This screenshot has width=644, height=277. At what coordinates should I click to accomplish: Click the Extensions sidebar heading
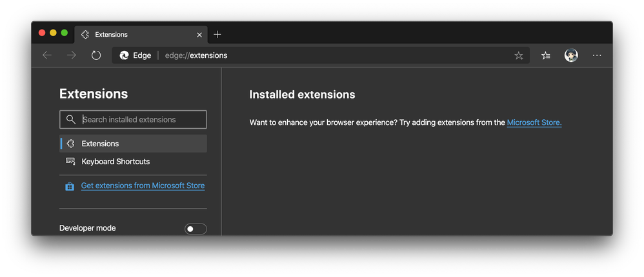[x=94, y=94]
